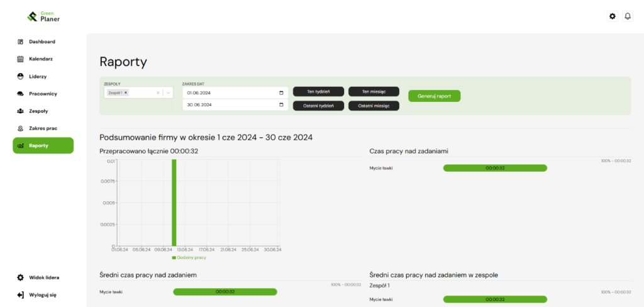Open calendar picker for 30.06.2024 date

click(281, 105)
